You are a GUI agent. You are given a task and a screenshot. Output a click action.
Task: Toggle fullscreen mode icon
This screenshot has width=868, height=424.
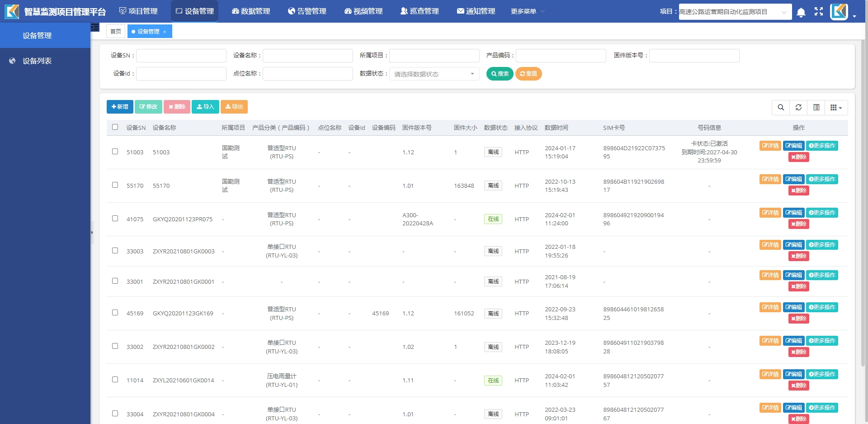pyautogui.click(x=819, y=12)
